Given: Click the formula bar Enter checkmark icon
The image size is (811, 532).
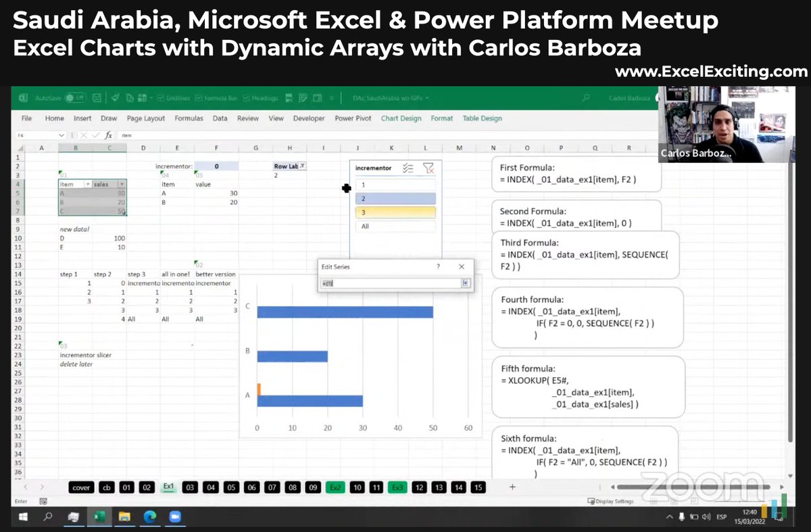Looking at the screenshot, I should (96, 135).
